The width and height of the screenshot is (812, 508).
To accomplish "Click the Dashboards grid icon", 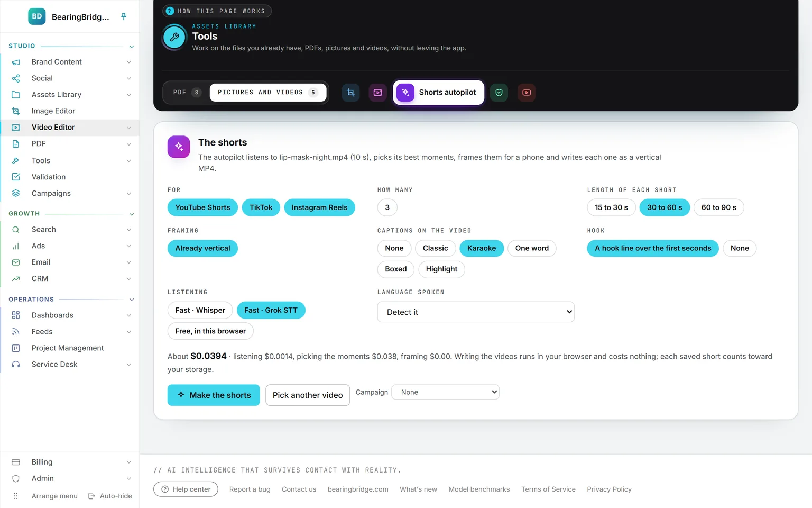I will pyautogui.click(x=16, y=315).
